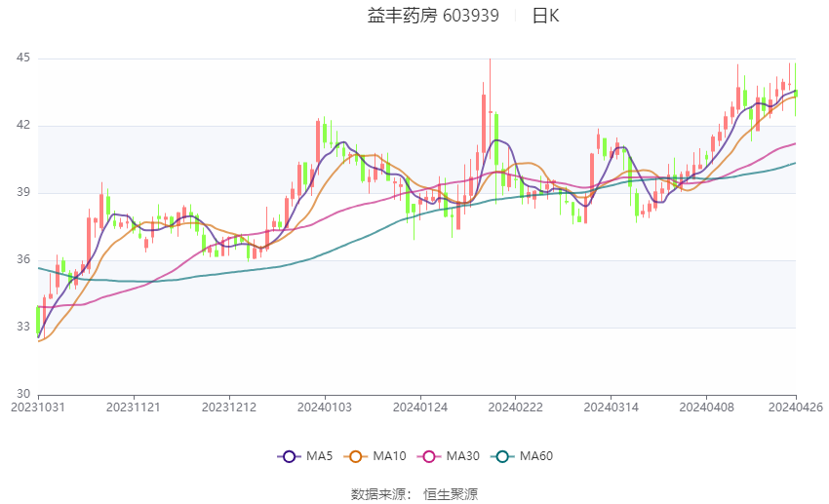
Task: Click the x-axis date label 20240314
Action: coord(612,407)
